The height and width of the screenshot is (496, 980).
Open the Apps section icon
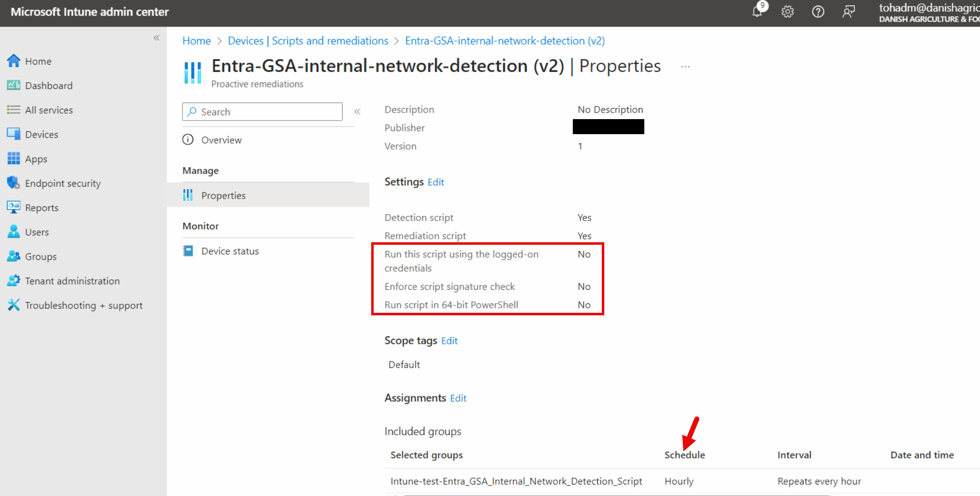click(14, 159)
